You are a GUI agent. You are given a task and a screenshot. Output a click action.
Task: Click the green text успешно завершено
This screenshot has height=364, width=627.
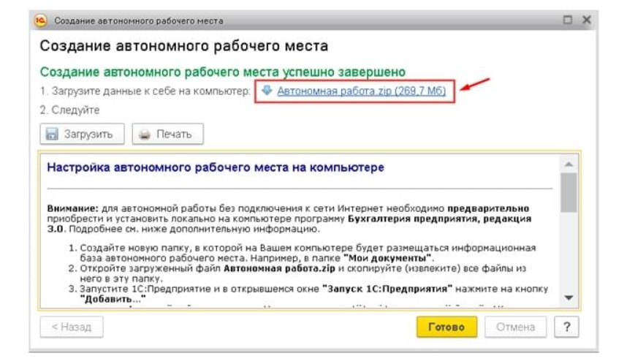(x=344, y=72)
